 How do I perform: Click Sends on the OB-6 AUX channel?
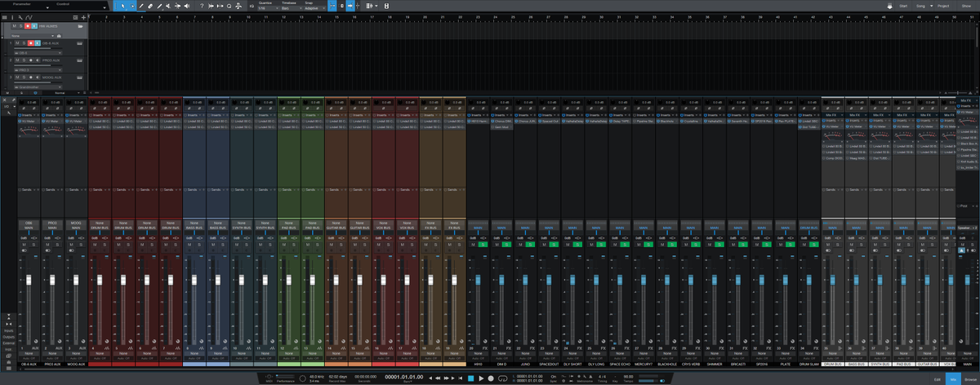coord(29,188)
